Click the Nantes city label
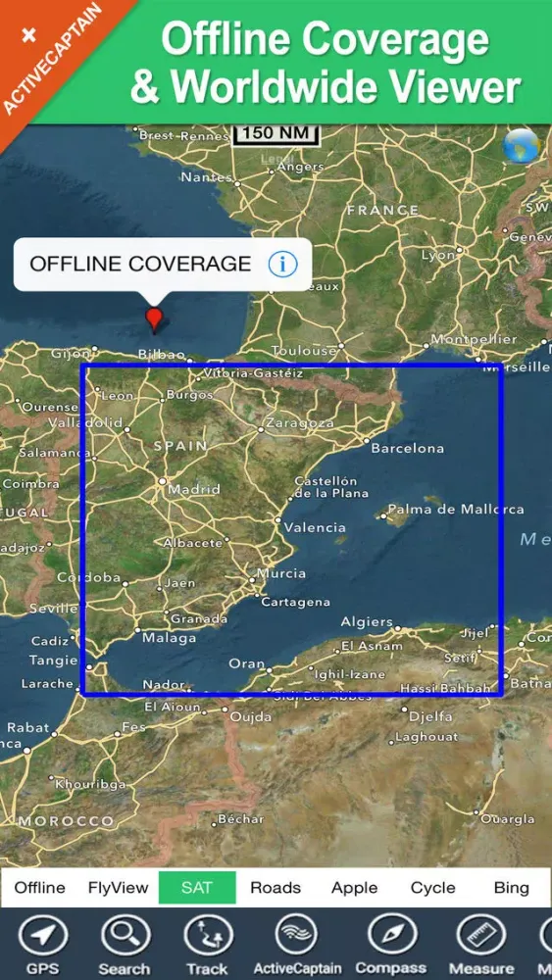The width and height of the screenshot is (552, 980). pos(204,178)
